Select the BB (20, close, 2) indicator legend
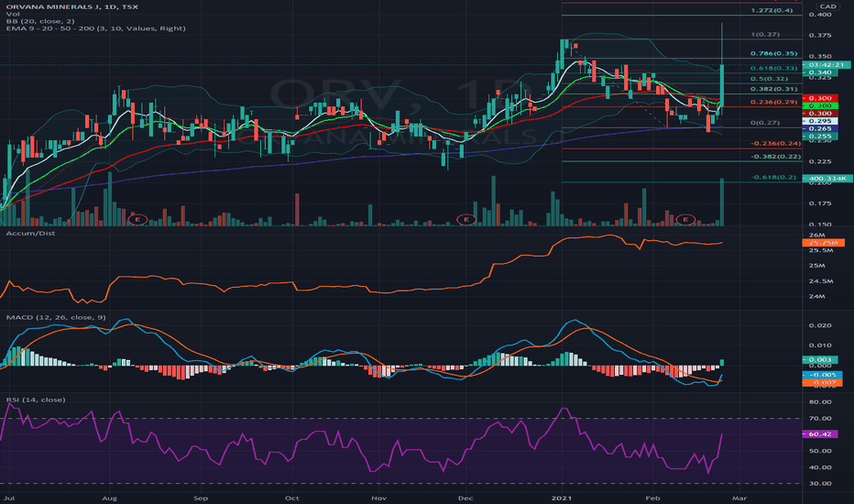 tap(40, 21)
